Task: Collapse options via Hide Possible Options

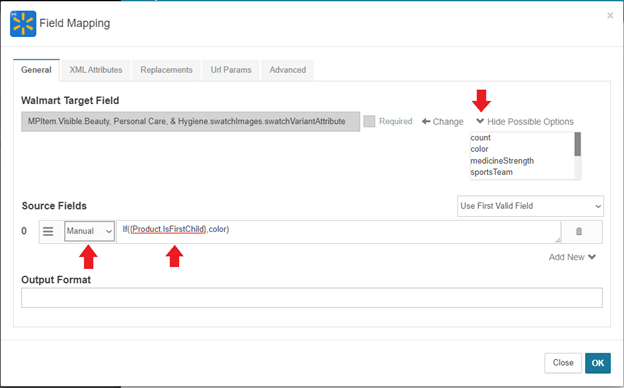Action: pyautogui.click(x=525, y=121)
